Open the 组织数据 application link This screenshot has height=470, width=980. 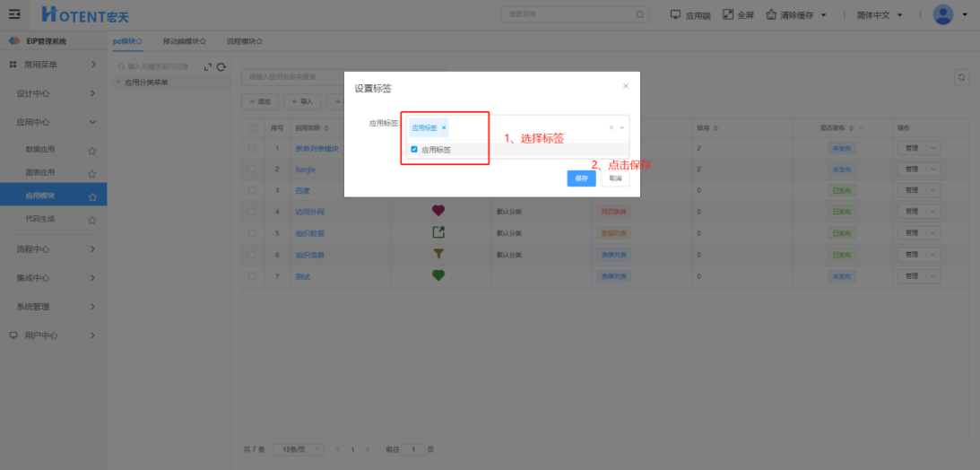(309, 233)
